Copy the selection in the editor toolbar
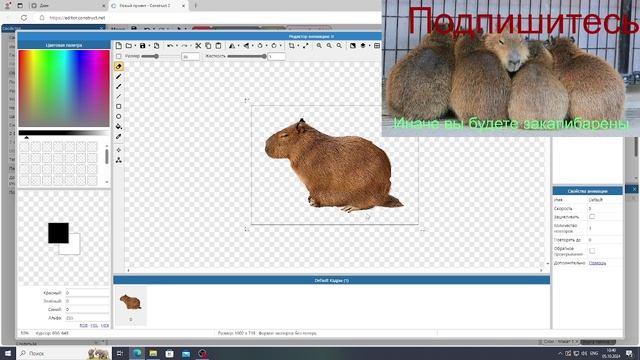Image resolution: width=640 pixels, height=360 pixels. [208, 46]
